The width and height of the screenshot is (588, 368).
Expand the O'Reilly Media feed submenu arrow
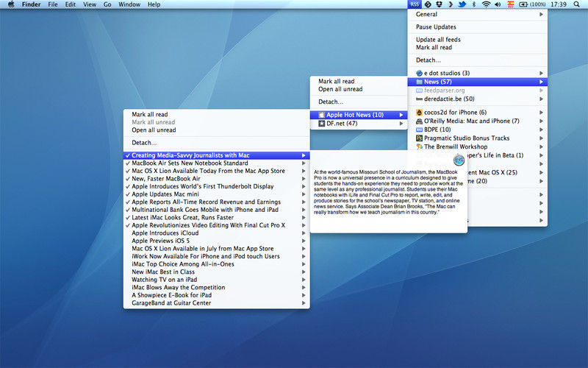[541, 121]
